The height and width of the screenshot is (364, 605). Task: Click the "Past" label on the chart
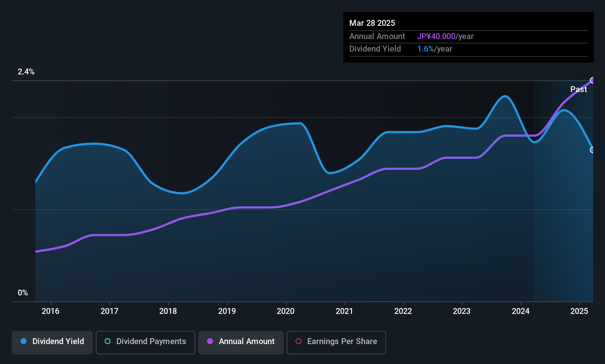[x=578, y=90]
